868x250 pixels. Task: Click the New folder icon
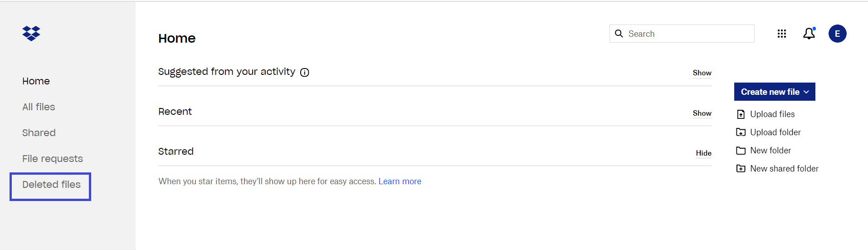coord(741,151)
